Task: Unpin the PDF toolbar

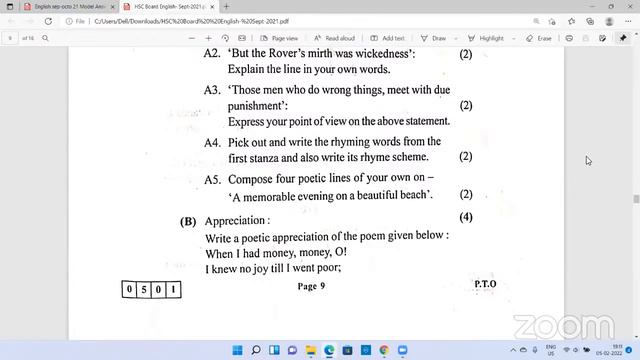Action: pos(623,38)
